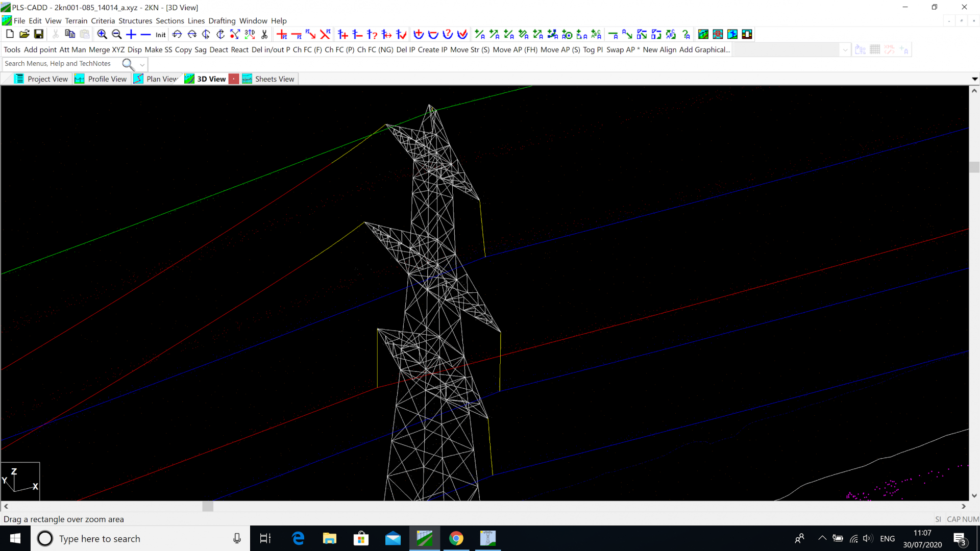Open the Drafting menu
The image size is (980, 551).
(222, 21)
